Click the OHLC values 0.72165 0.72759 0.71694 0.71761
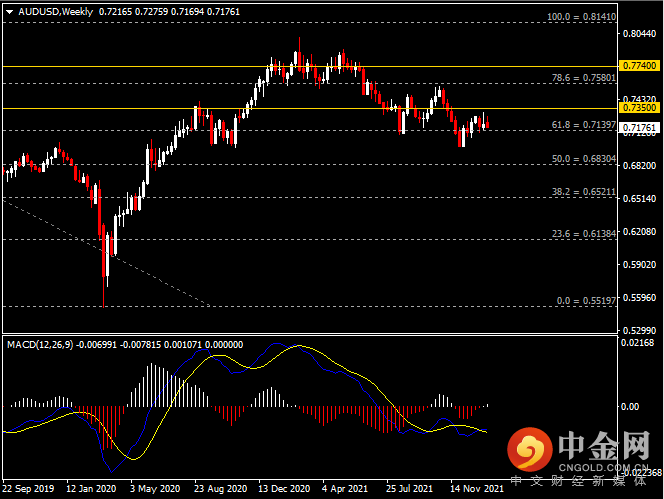Viewport: 664px width, 499px height. 169,12
